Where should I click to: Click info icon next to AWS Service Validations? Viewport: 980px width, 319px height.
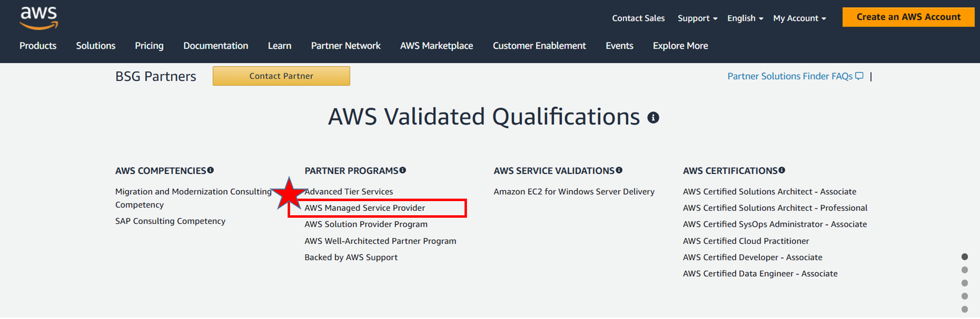[619, 170]
